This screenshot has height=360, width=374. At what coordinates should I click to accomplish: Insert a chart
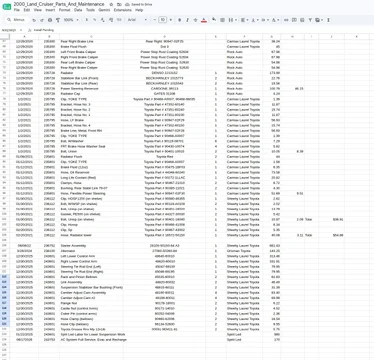302,20
